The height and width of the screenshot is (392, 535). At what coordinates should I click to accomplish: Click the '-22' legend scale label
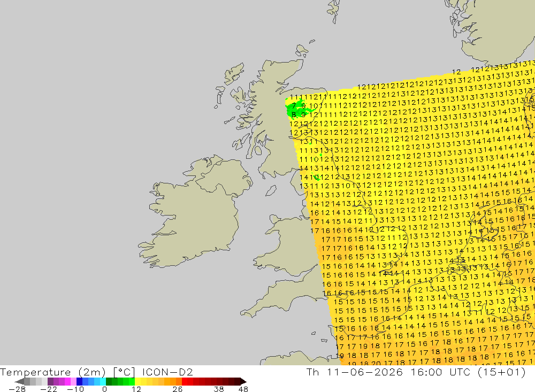click(49, 389)
